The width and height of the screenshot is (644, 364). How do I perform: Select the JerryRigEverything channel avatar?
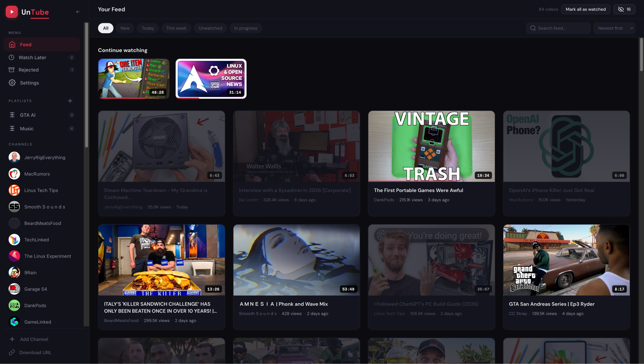tap(14, 157)
